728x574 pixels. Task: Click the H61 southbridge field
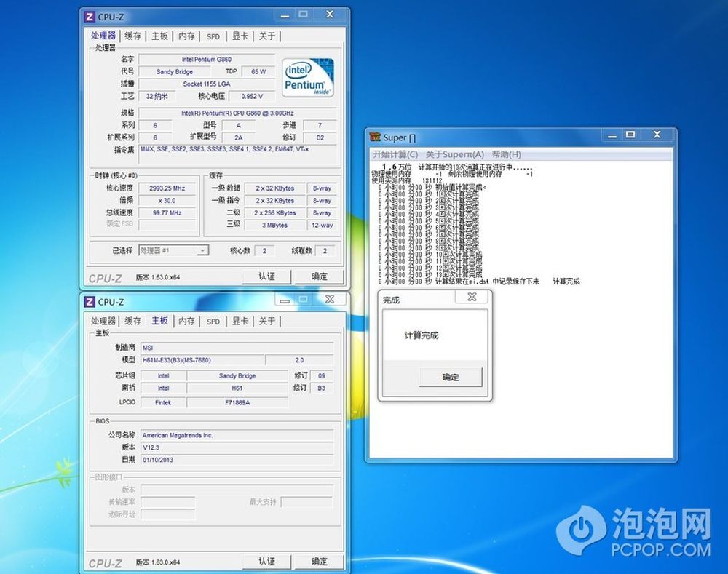pyautogui.click(x=237, y=388)
